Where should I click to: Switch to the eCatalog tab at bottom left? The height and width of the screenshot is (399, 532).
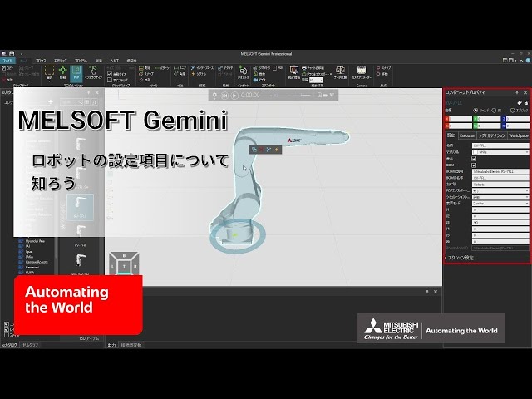click(x=10, y=345)
